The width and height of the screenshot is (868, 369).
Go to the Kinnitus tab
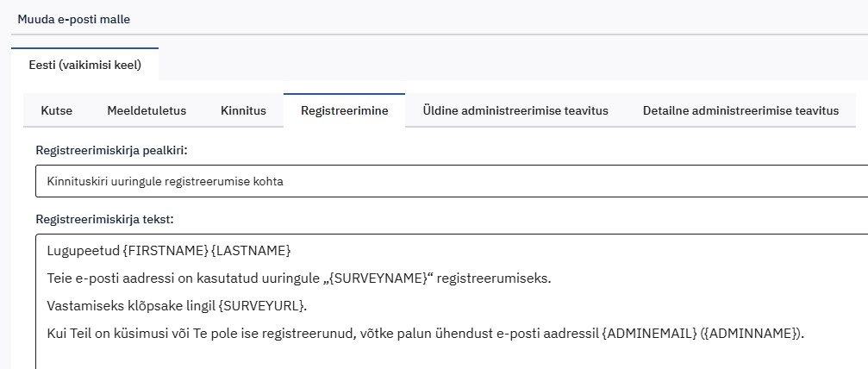[243, 110]
